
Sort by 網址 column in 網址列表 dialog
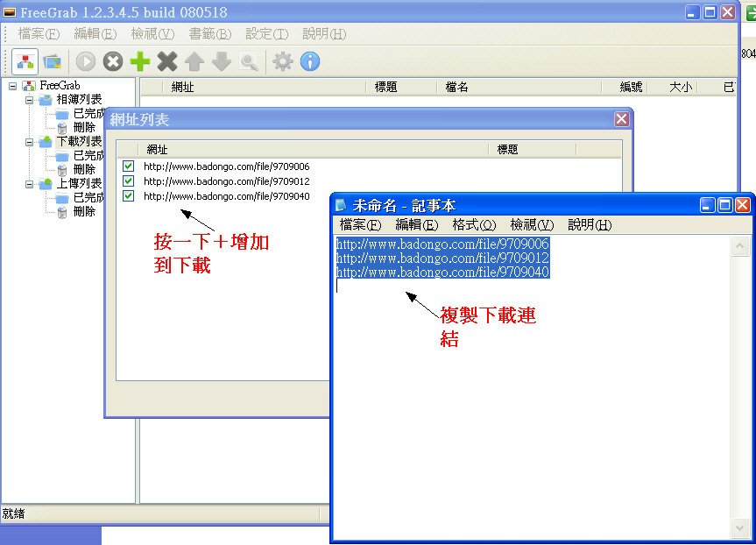[x=314, y=150]
